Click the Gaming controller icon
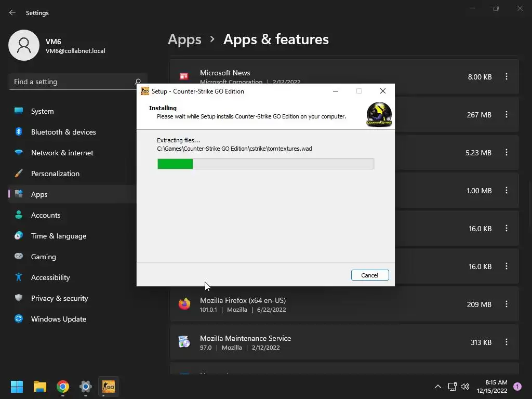This screenshot has width=532, height=399. click(x=19, y=256)
